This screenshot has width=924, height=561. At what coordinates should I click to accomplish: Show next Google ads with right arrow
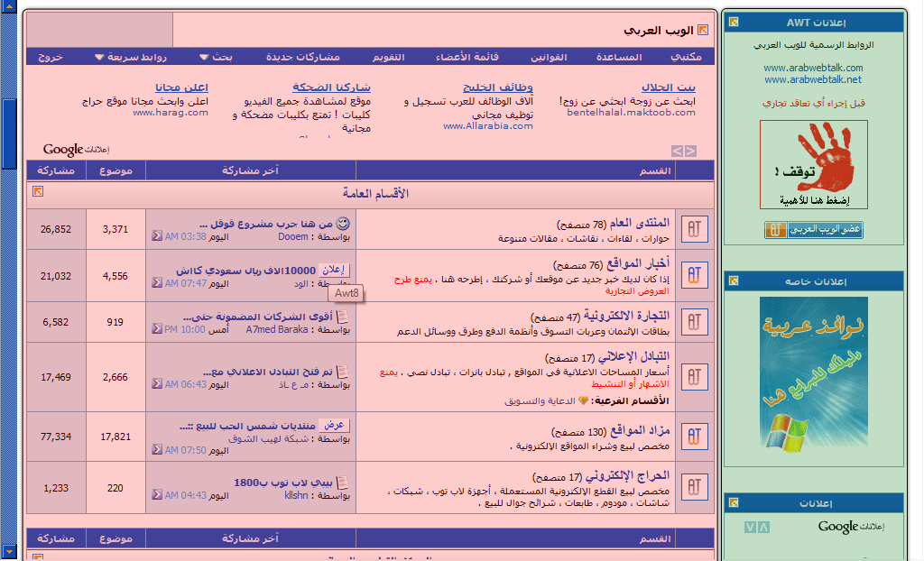pyautogui.click(x=690, y=151)
